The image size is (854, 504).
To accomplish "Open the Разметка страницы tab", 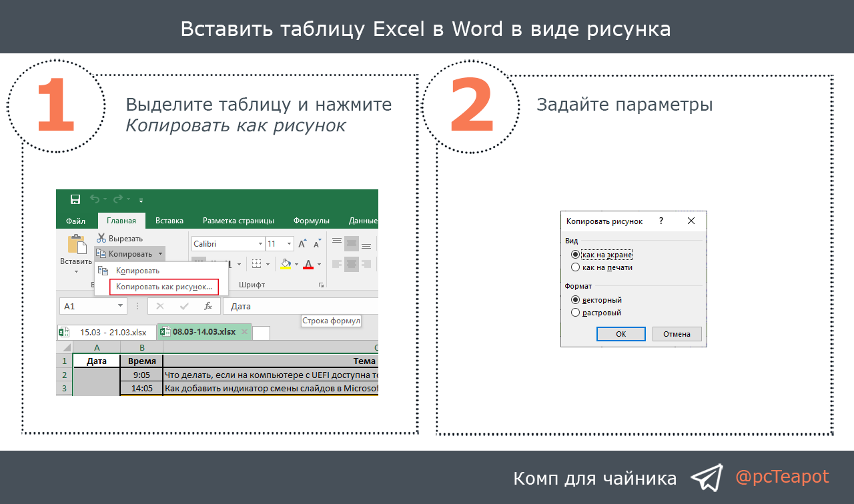I will (238, 221).
